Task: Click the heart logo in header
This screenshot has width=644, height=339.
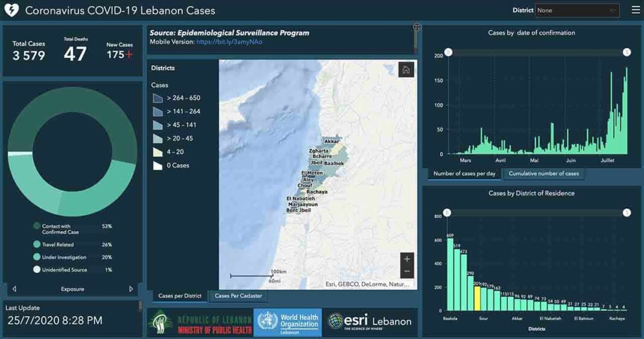Action: tap(11, 10)
